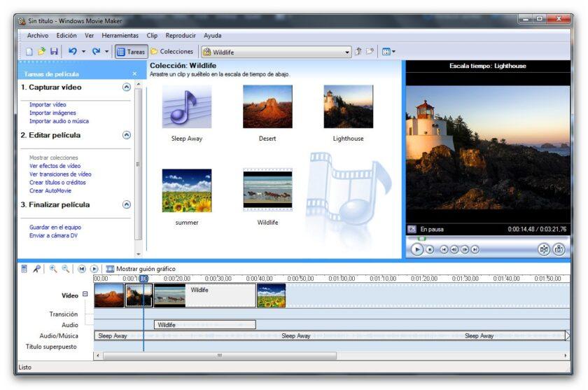Click the Narrate Timeline microphone icon
The height and width of the screenshot is (390, 588).
pyautogui.click(x=36, y=269)
